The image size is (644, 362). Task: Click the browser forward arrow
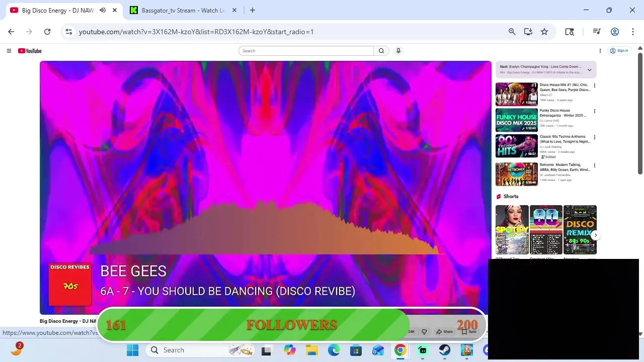(29, 32)
